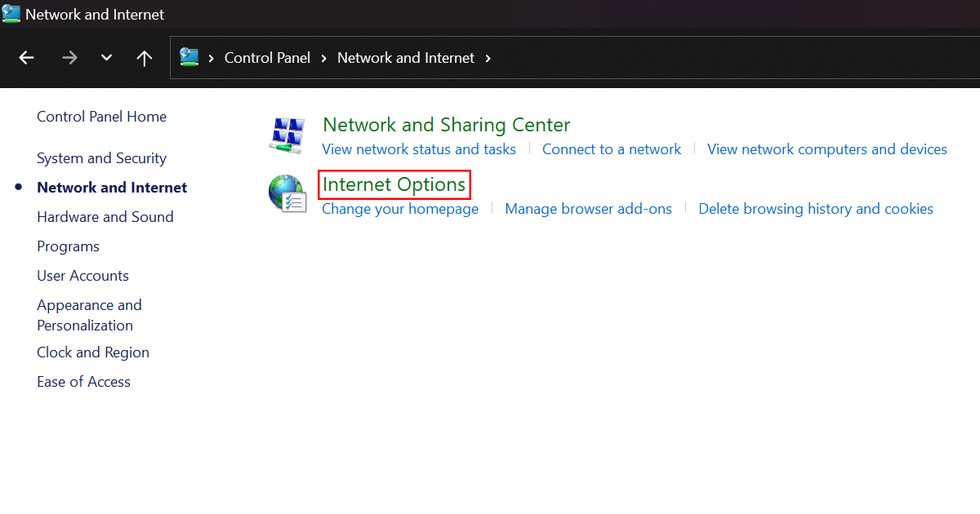The height and width of the screenshot is (514, 980).
Task: Open Network and Sharing Center heading link
Action: coord(446,125)
